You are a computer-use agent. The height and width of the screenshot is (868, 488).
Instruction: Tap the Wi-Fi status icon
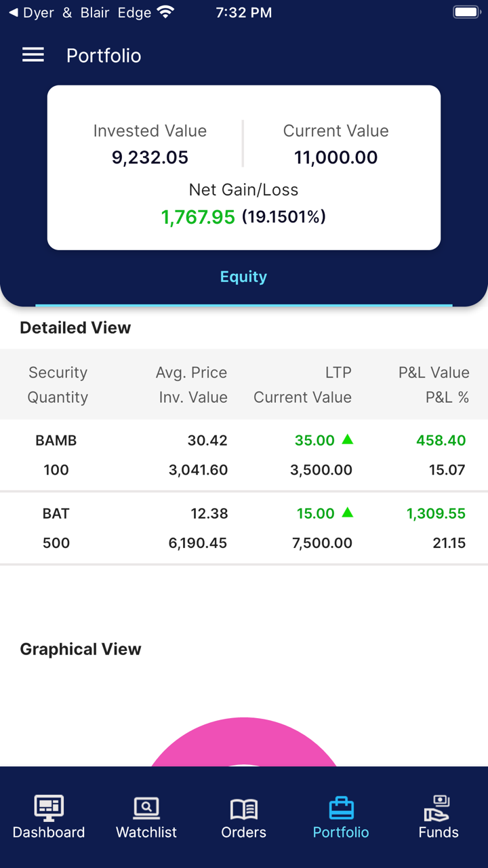click(165, 12)
